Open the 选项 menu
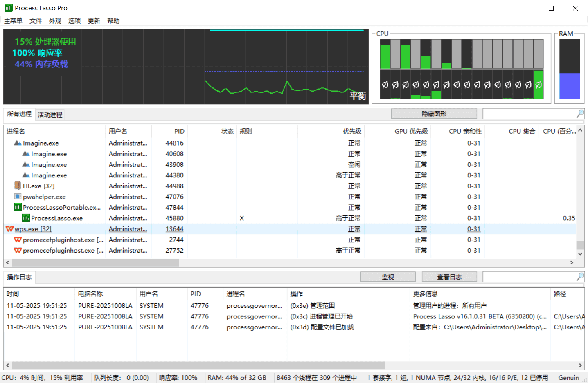Screen dimensions: 588x383 tap(74, 21)
